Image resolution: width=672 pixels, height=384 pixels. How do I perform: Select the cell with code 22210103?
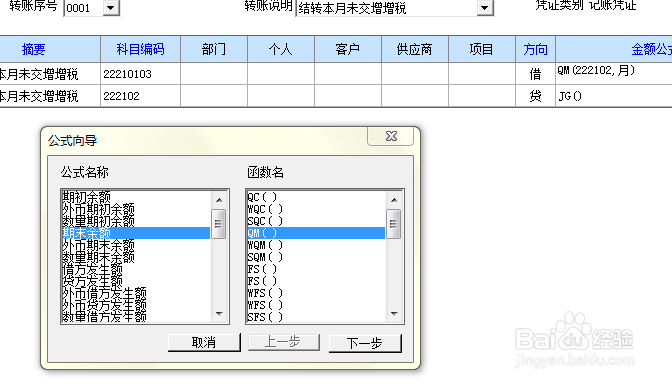141,74
